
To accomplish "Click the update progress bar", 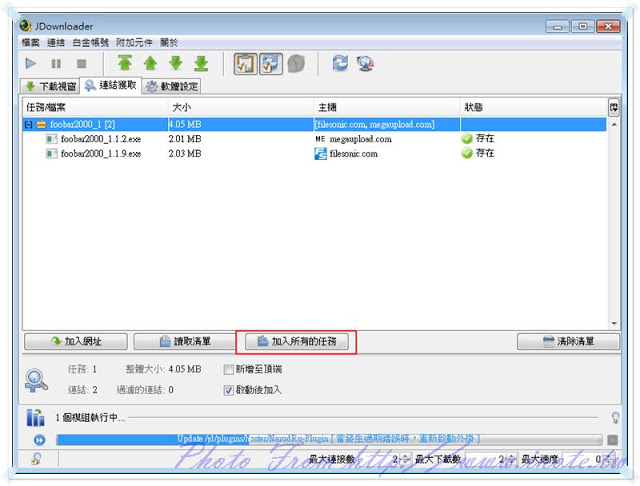I will click(329, 439).
